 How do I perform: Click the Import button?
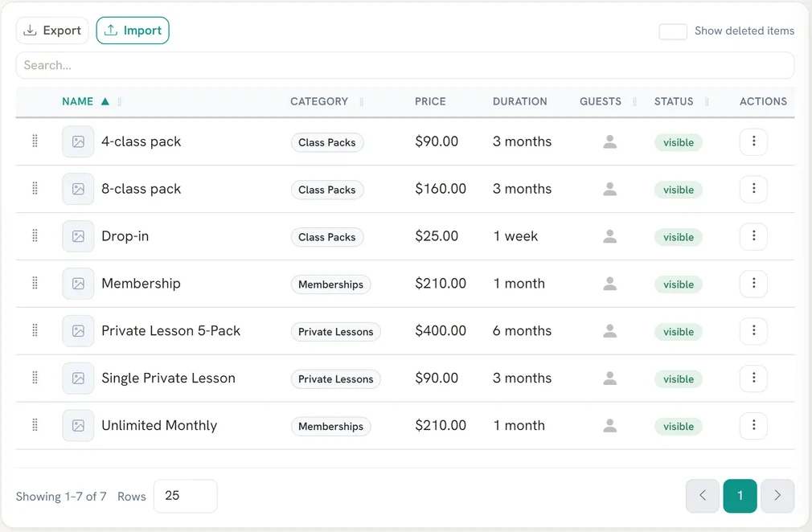(133, 31)
